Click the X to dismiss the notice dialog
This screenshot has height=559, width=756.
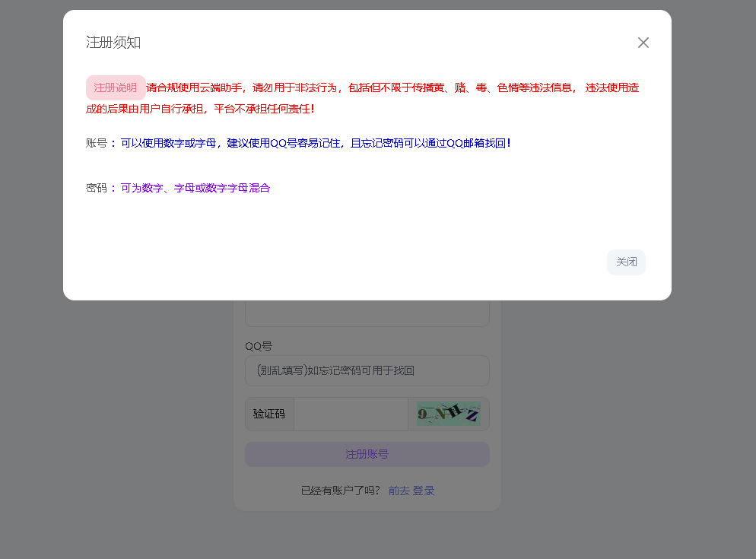[643, 43]
